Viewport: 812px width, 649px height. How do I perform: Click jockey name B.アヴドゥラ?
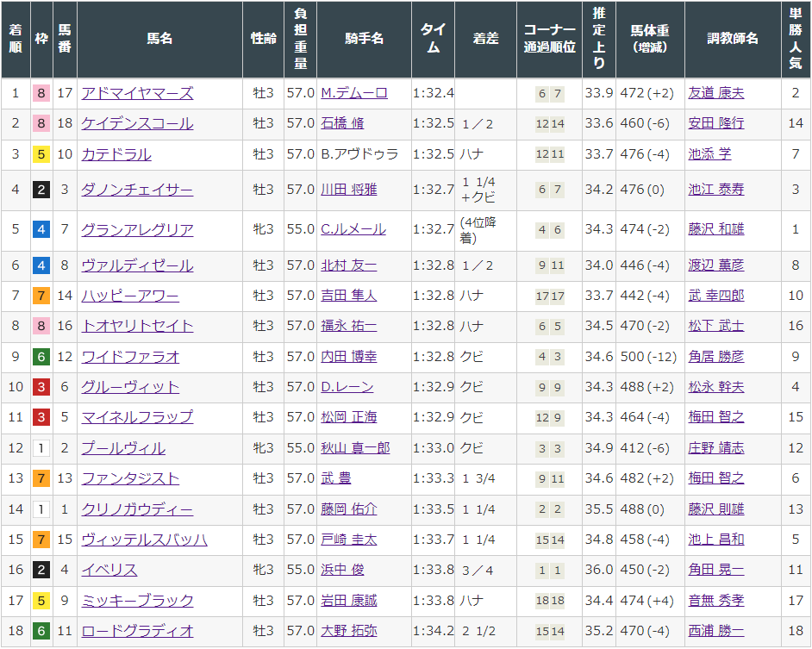click(x=360, y=154)
